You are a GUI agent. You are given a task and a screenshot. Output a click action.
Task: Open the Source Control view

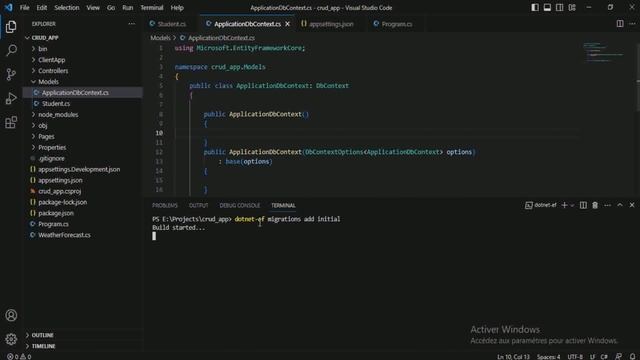pos(11,74)
